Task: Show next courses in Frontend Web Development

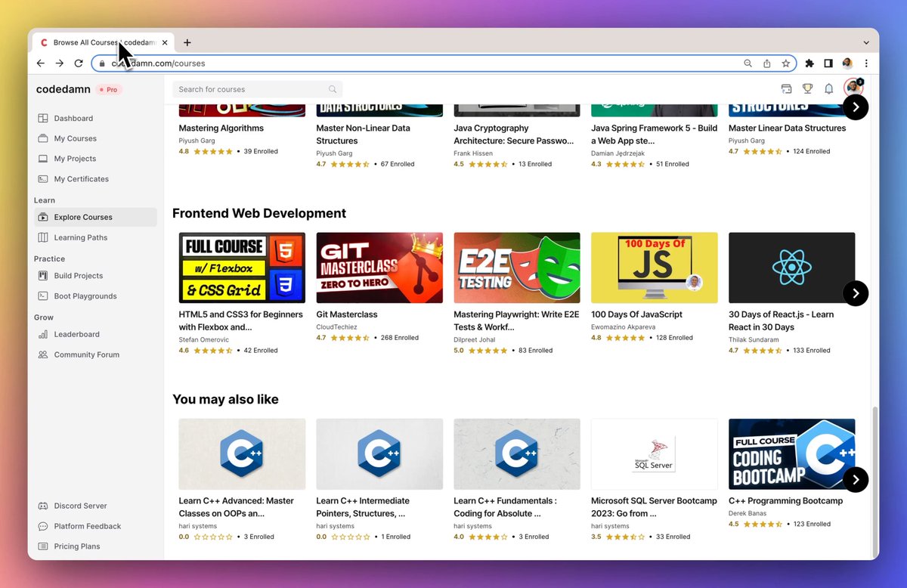Action: coord(856,293)
